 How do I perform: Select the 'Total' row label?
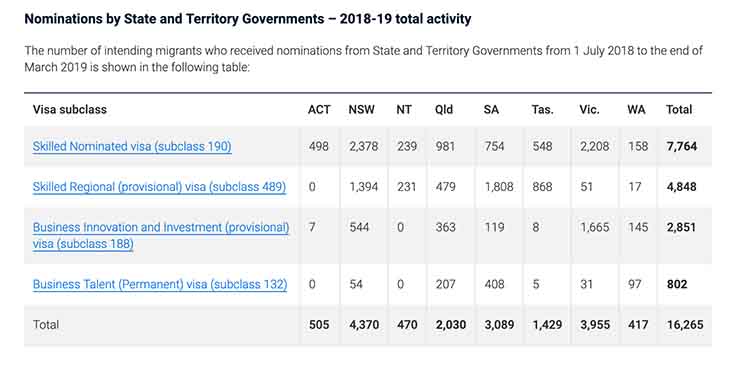point(46,325)
